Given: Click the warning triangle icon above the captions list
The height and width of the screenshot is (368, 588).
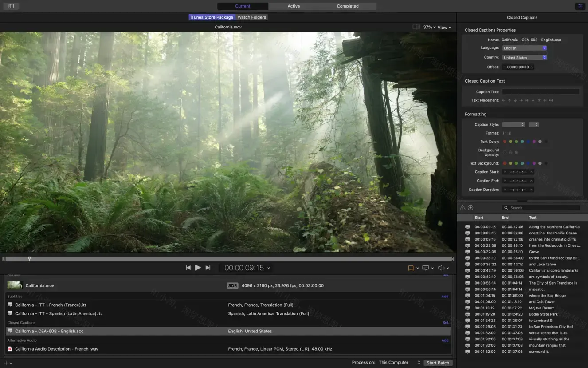Looking at the screenshot, I should click(x=463, y=207).
